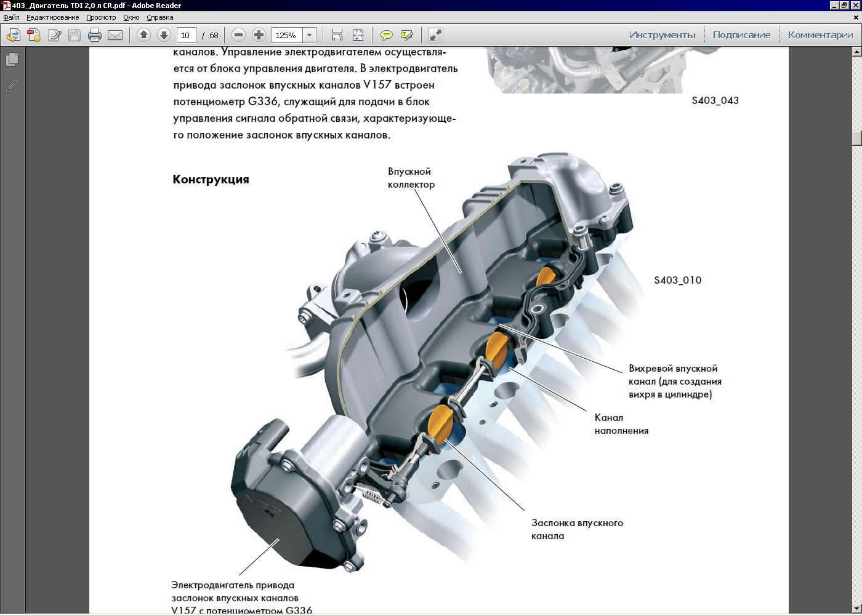
Task: Show the attachments paperclip panel
Action: tap(12, 86)
